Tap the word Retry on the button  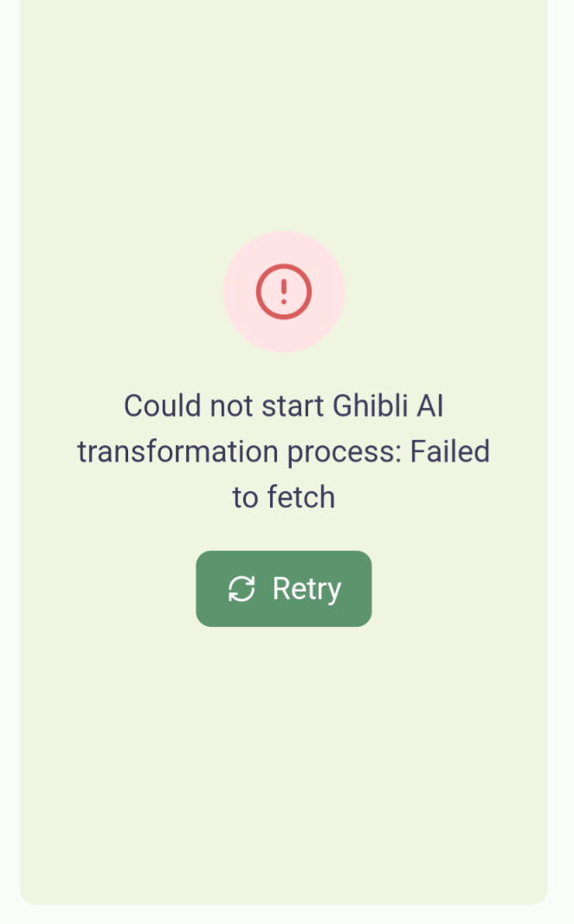coord(306,590)
